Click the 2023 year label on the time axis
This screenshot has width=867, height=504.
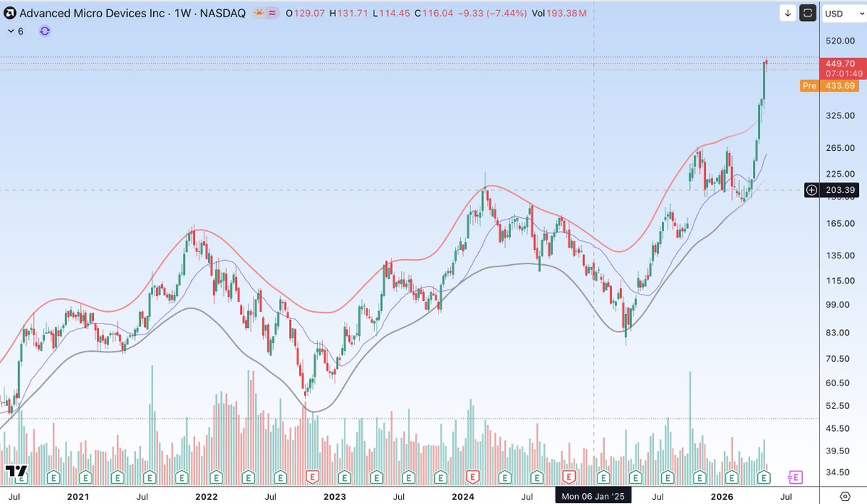[335, 497]
